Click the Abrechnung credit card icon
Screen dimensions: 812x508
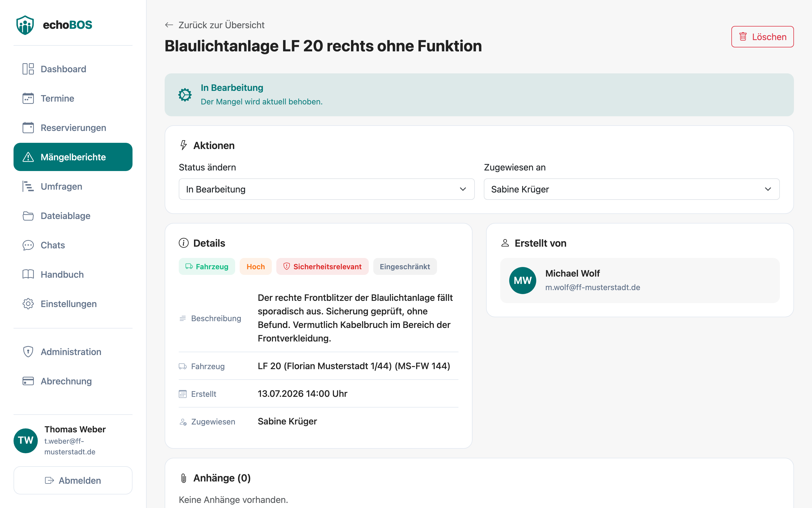28,381
